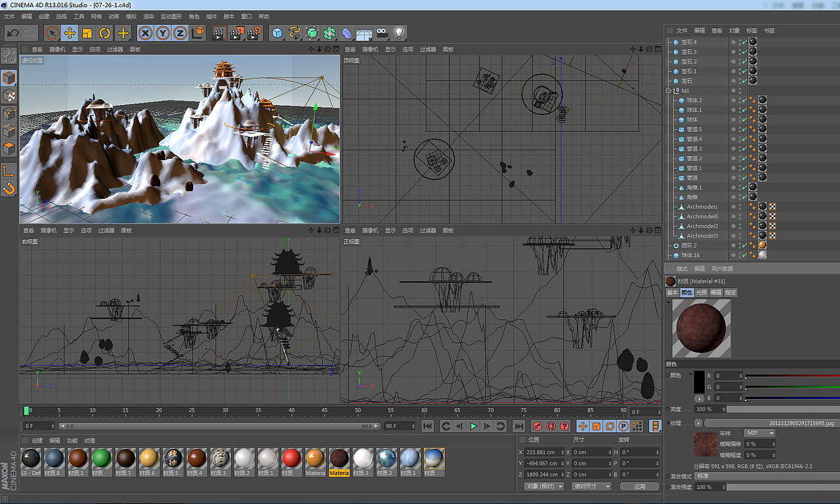Add a floor environment object
The image size is (840, 504).
[x=364, y=33]
